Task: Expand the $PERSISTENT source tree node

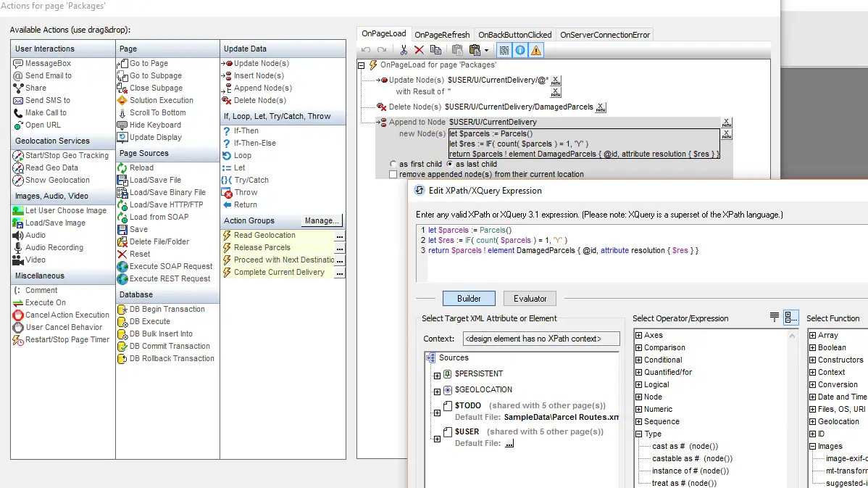Action: click(x=438, y=376)
